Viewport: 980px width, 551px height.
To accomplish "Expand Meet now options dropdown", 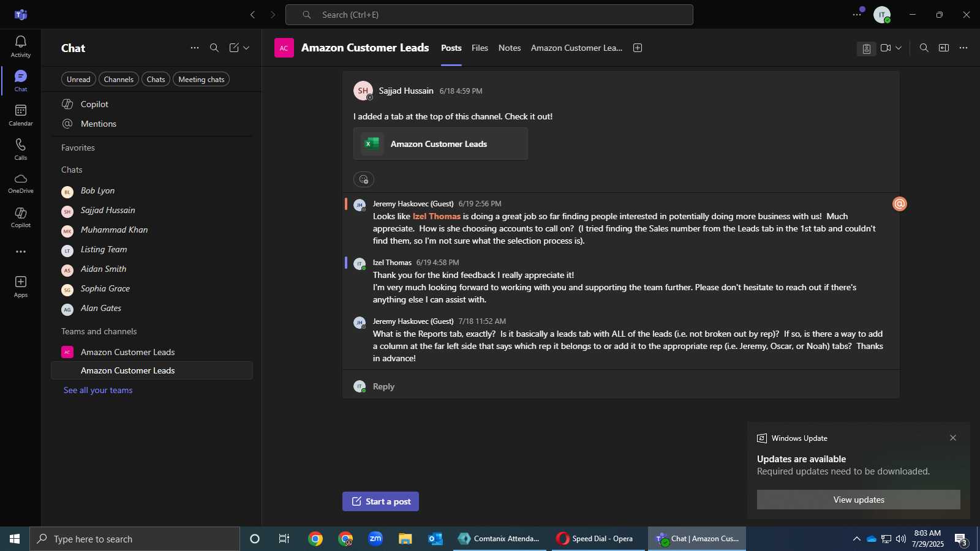I will click(899, 48).
